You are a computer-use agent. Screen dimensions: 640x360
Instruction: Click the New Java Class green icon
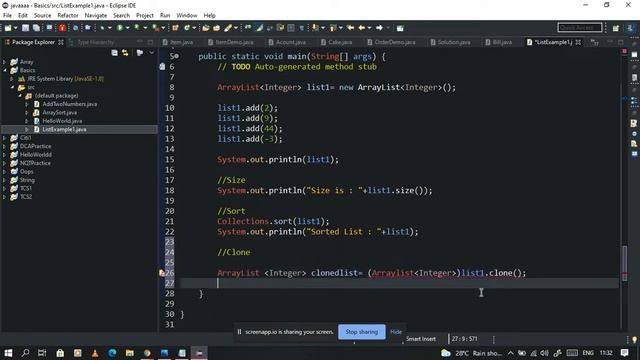(x=187, y=28)
